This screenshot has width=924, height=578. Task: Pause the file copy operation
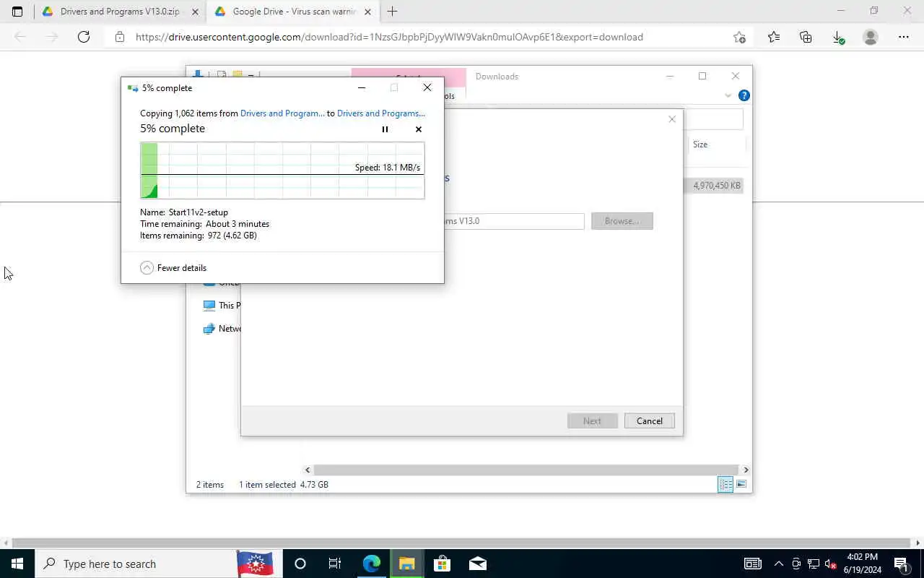[x=385, y=129]
